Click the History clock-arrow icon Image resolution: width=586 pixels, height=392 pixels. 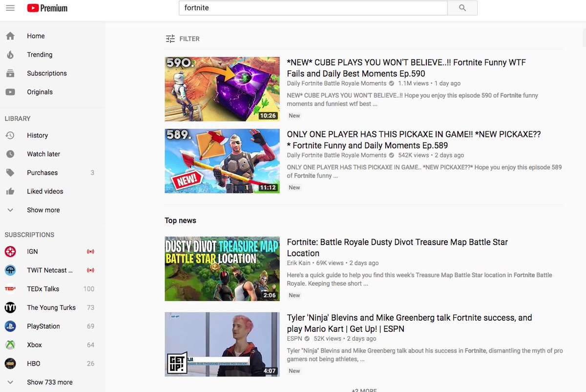pos(10,135)
